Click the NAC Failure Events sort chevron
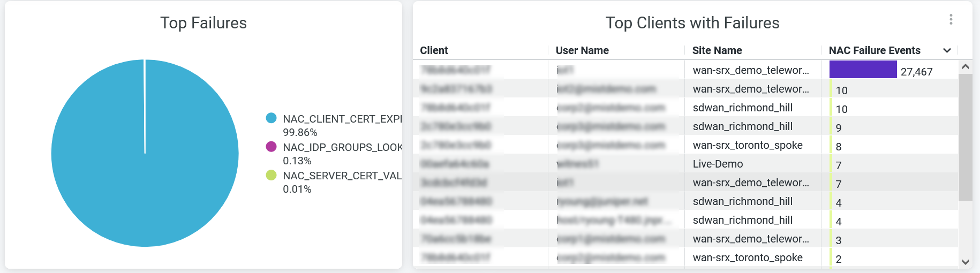This screenshot has width=980, height=273. (947, 50)
